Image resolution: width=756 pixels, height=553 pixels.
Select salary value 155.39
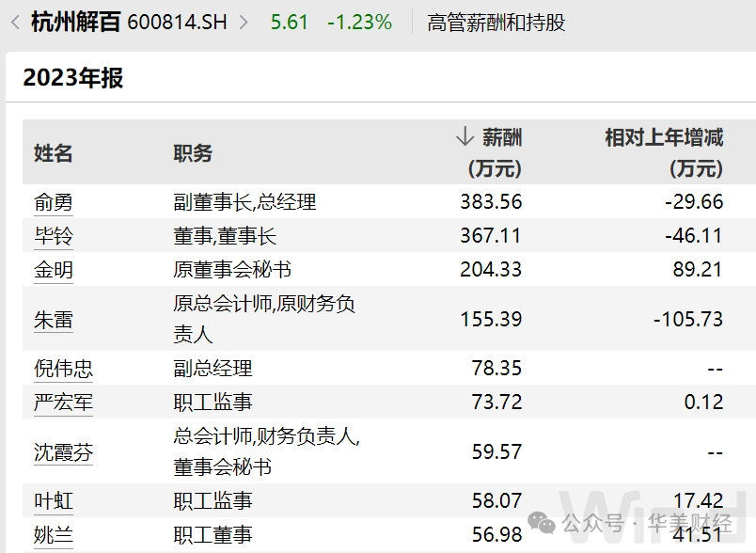tap(491, 319)
